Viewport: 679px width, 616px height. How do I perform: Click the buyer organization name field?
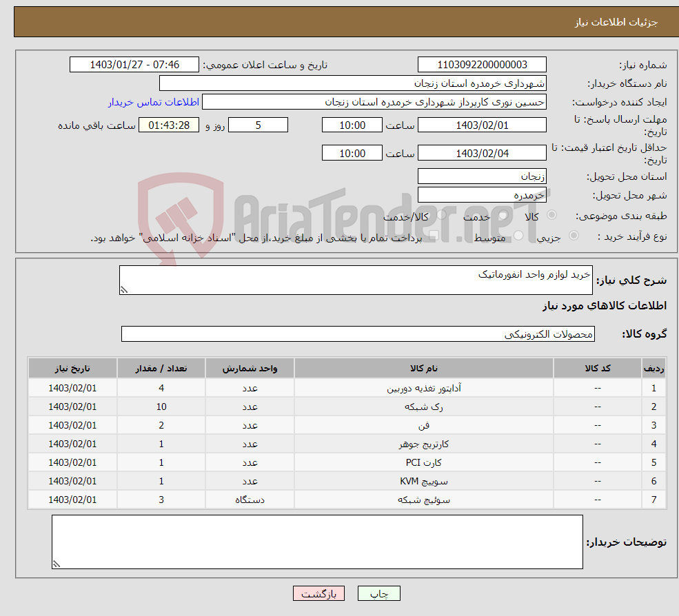click(353, 83)
